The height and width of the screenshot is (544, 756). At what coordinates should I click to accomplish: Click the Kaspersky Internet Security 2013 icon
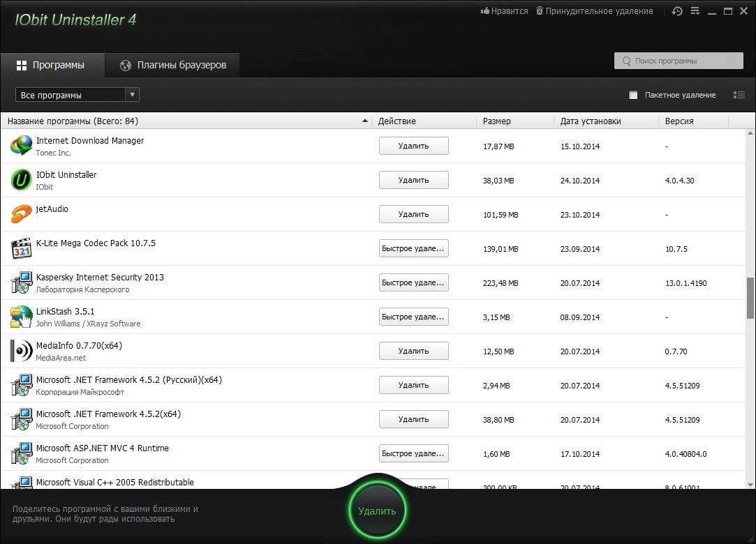[x=21, y=282]
